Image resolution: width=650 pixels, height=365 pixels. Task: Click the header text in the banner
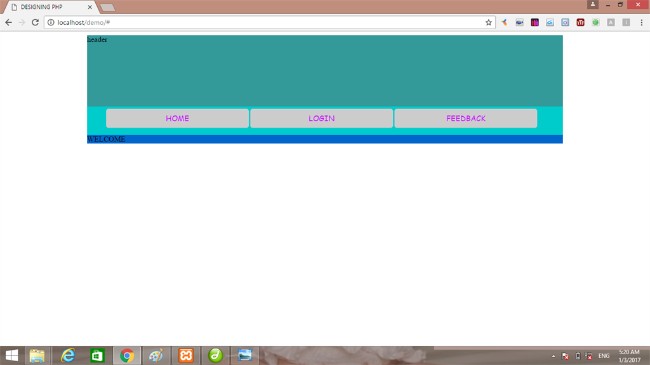97,39
